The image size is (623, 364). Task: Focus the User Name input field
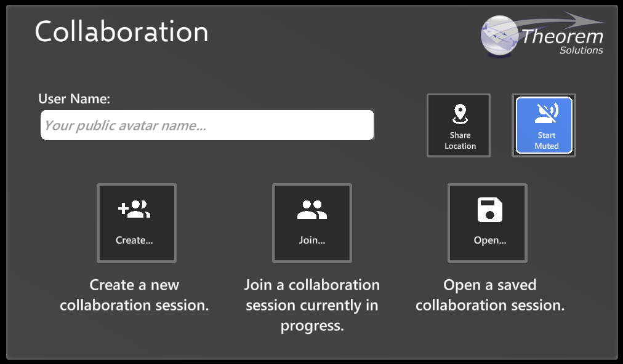[207, 125]
